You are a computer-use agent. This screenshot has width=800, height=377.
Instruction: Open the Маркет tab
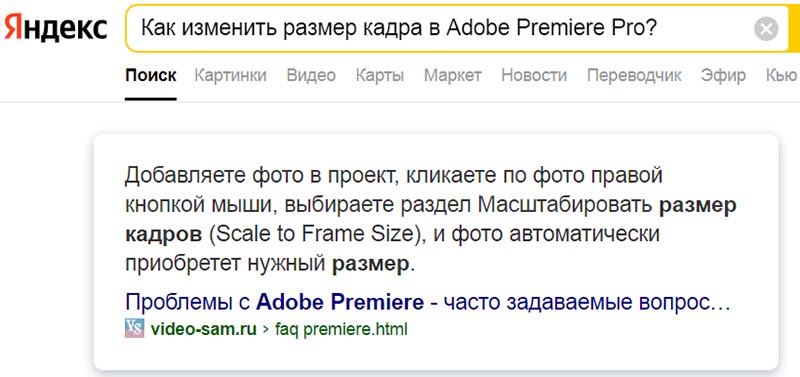[453, 76]
